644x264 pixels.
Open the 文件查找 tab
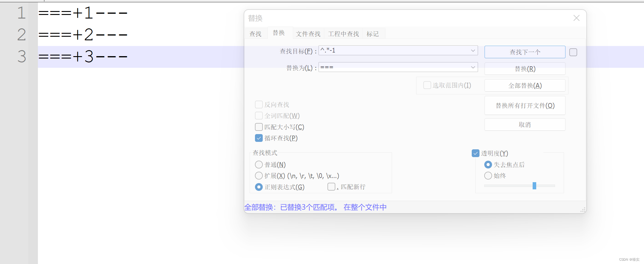point(308,34)
